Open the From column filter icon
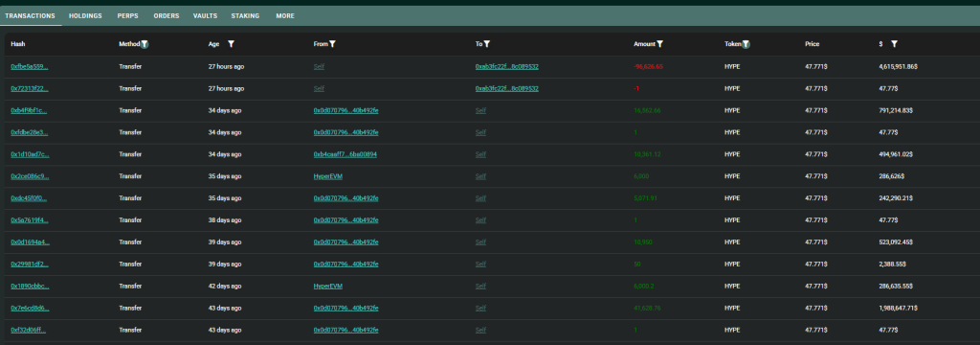 (332, 44)
